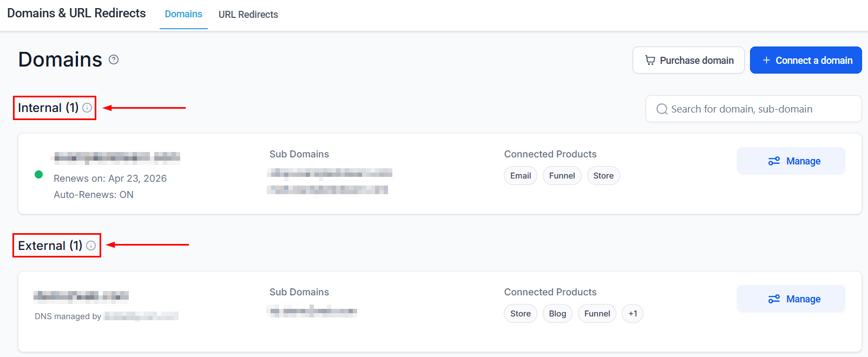868x357 pixels.
Task: Click the Funnel tag of the external domain
Action: [x=597, y=314]
